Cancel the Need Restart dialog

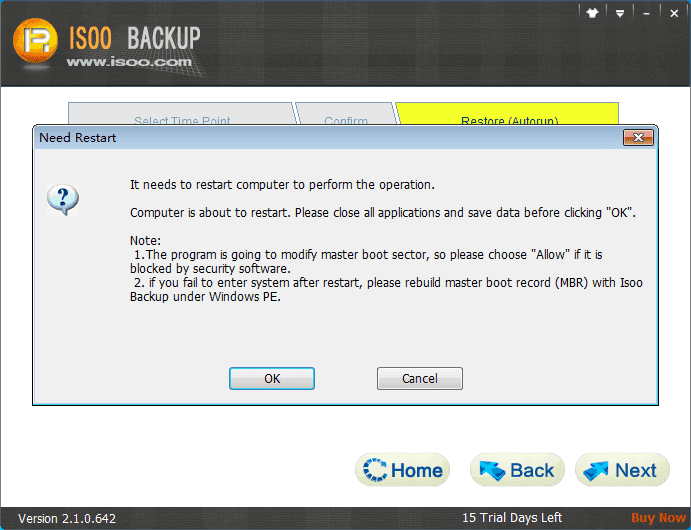click(x=420, y=378)
